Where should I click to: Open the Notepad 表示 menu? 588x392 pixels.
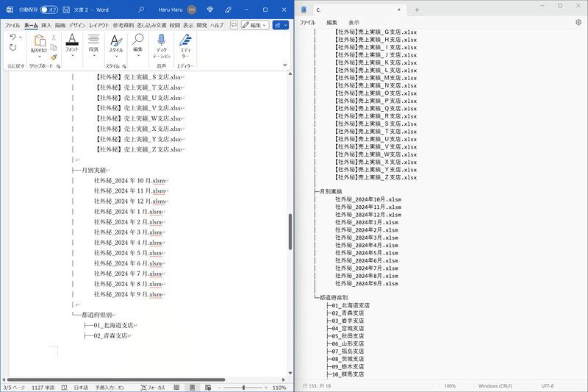[354, 23]
